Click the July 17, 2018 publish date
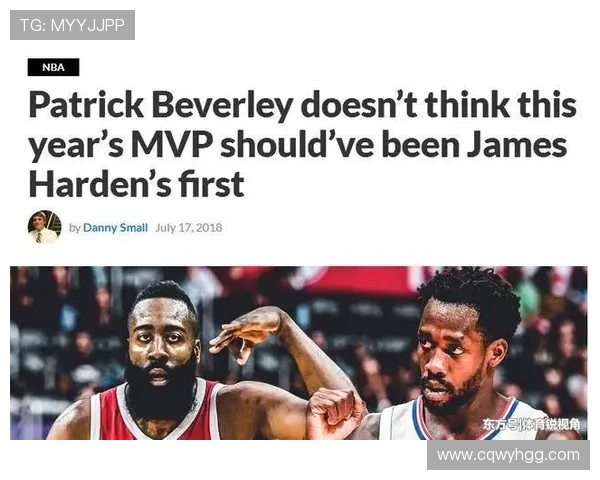 188,228
